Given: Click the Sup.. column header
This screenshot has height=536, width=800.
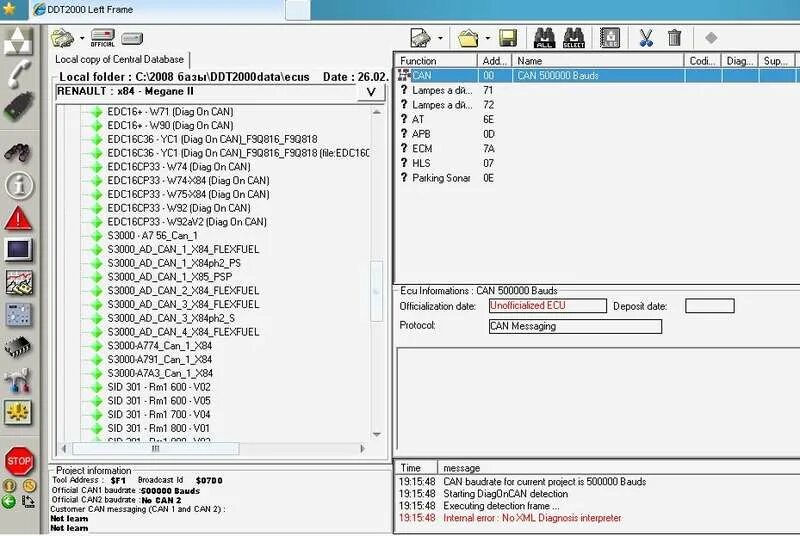Looking at the screenshot, I should [x=777, y=61].
